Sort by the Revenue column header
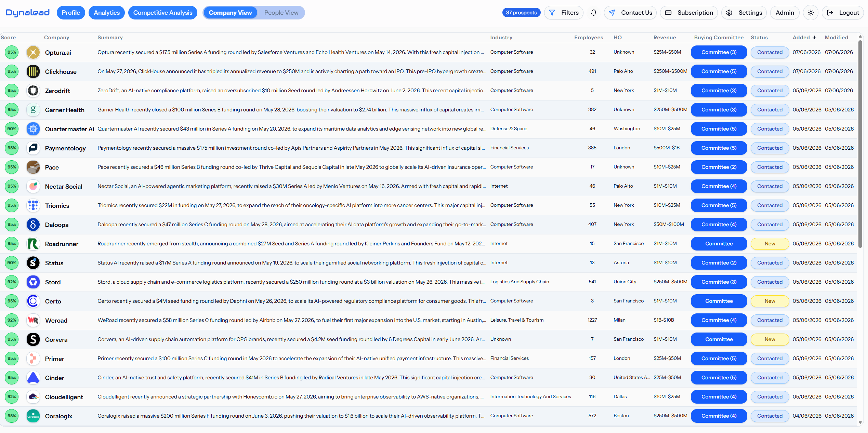868x433 pixels. 665,38
